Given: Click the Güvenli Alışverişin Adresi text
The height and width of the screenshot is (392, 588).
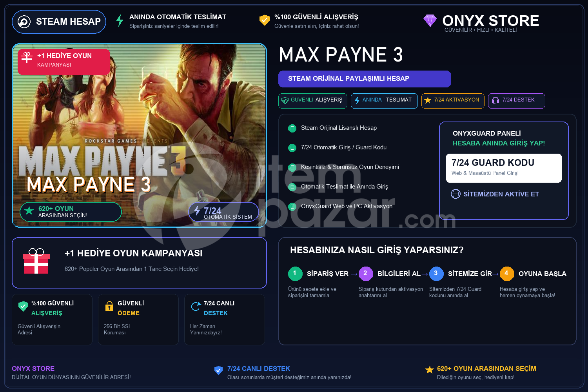Looking at the screenshot, I should (x=39, y=329).
